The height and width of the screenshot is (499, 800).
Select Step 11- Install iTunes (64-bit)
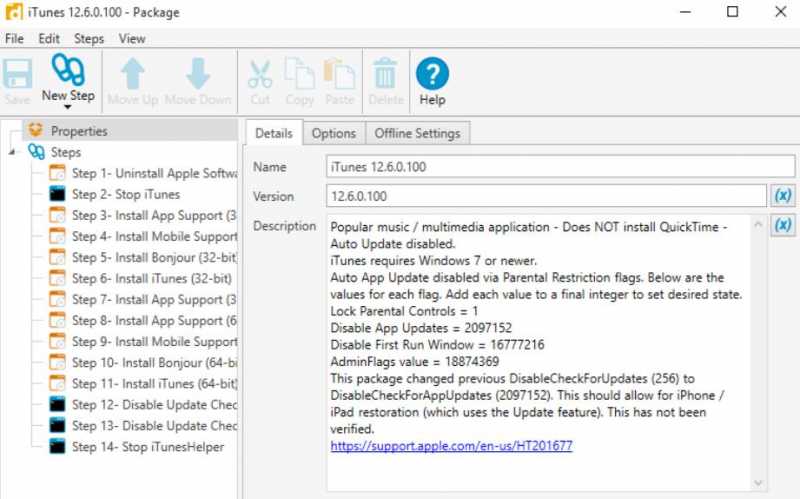click(x=154, y=384)
